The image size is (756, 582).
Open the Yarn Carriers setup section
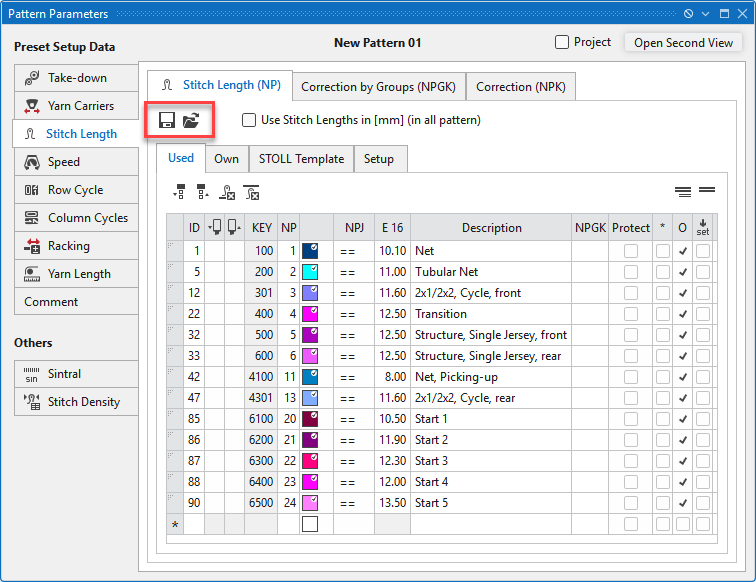tap(76, 106)
